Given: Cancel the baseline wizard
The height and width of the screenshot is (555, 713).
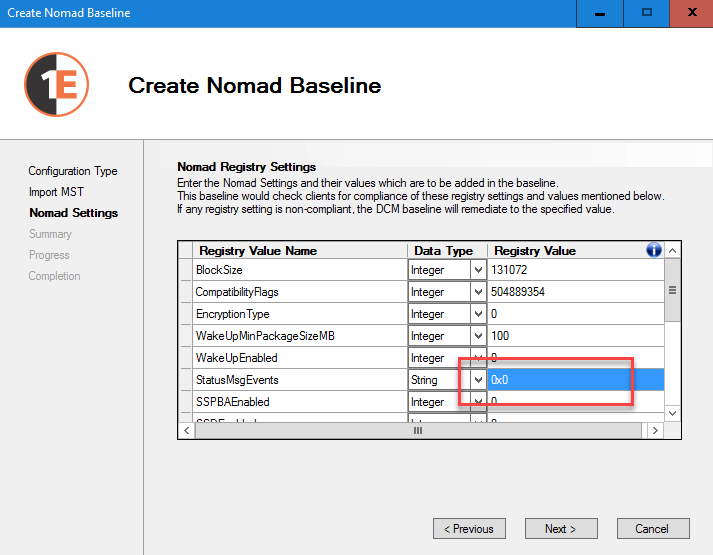Looking at the screenshot, I should point(651,529).
